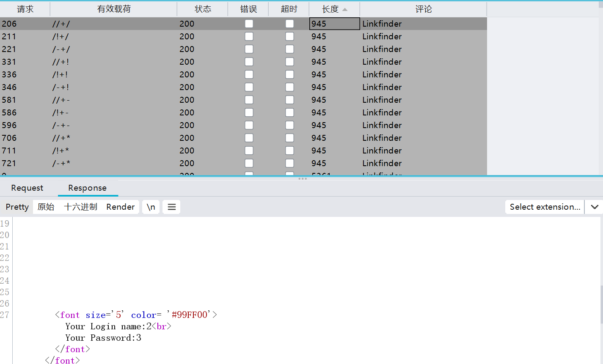The width and height of the screenshot is (603, 364).
Task: Sort by the 长度 column sort arrow
Action: pos(345,9)
